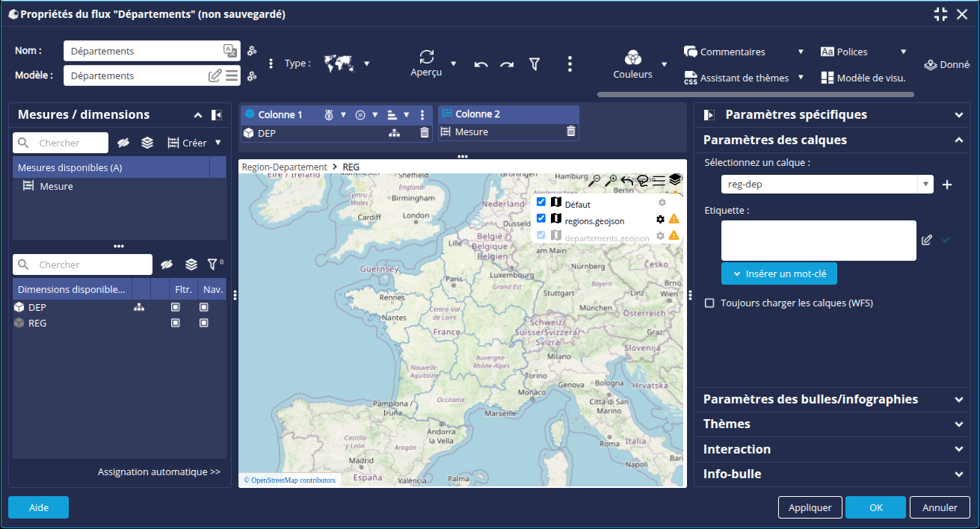The height and width of the screenshot is (529, 980).
Task: Uncheck the Défaut map layer
Action: 541,202
